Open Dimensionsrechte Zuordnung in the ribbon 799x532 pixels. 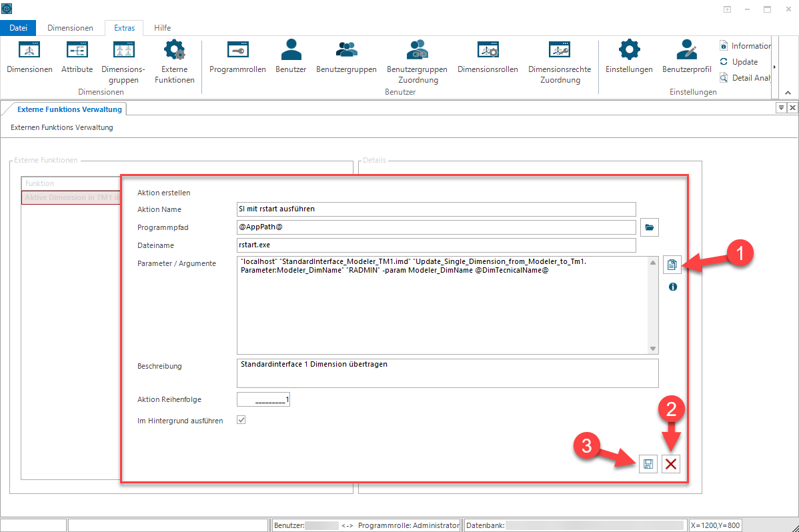tap(560, 61)
